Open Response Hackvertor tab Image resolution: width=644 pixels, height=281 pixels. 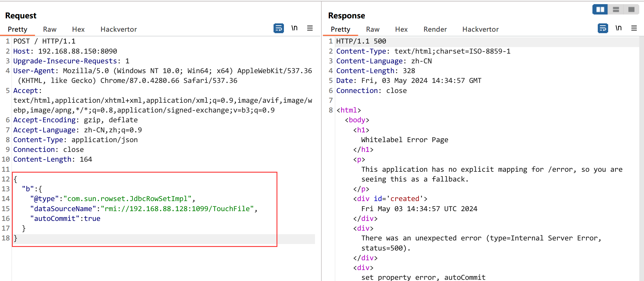click(480, 29)
